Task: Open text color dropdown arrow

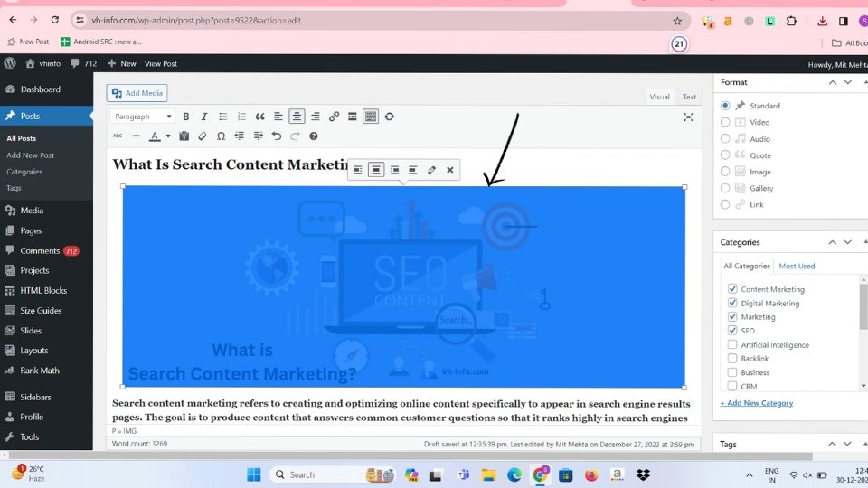Action: click(x=168, y=136)
